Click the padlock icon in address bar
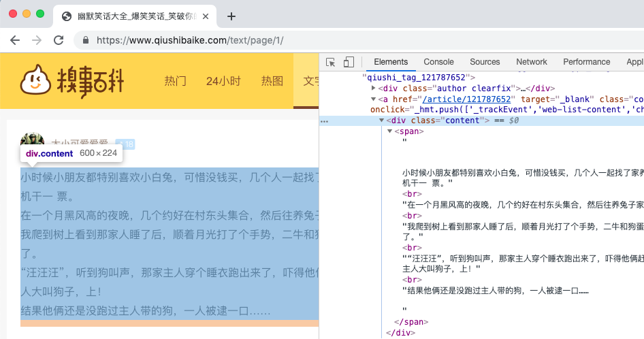This screenshot has width=644, height=339. (85, 40)
